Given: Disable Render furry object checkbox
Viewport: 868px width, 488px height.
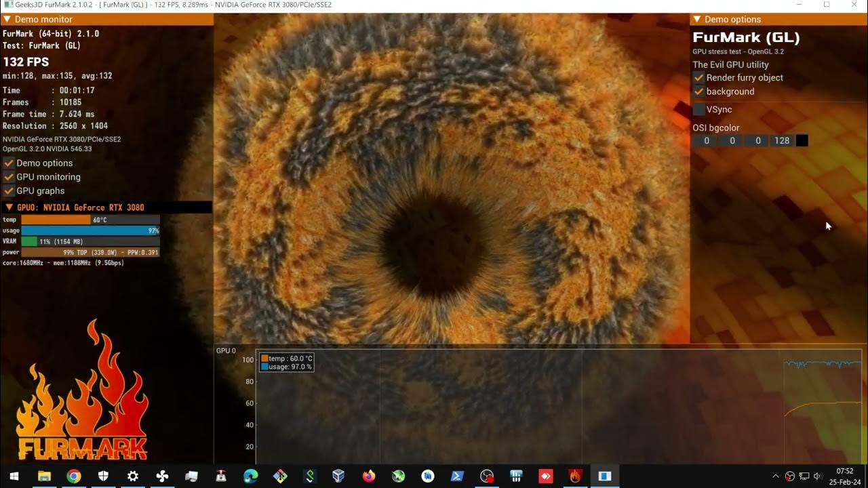Looking at the screenshot, I should pos(698,77).
